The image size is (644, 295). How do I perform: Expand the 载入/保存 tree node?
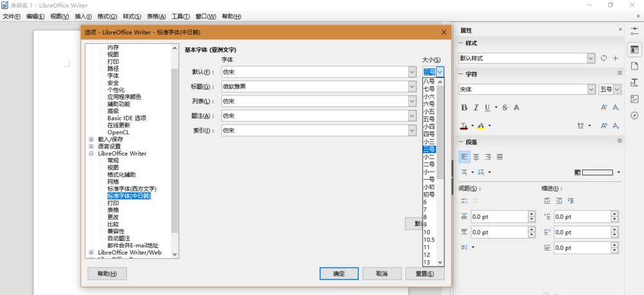point(91,139)
